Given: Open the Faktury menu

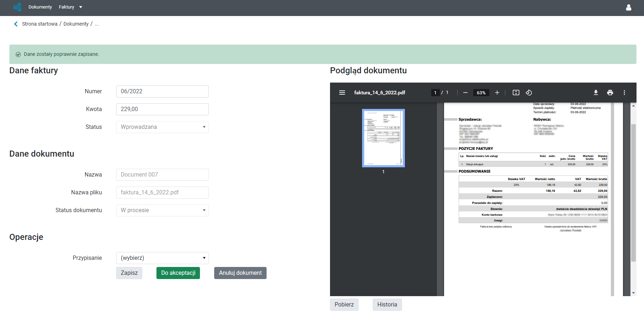Looking at the screenshot, I should pos(67,7).
